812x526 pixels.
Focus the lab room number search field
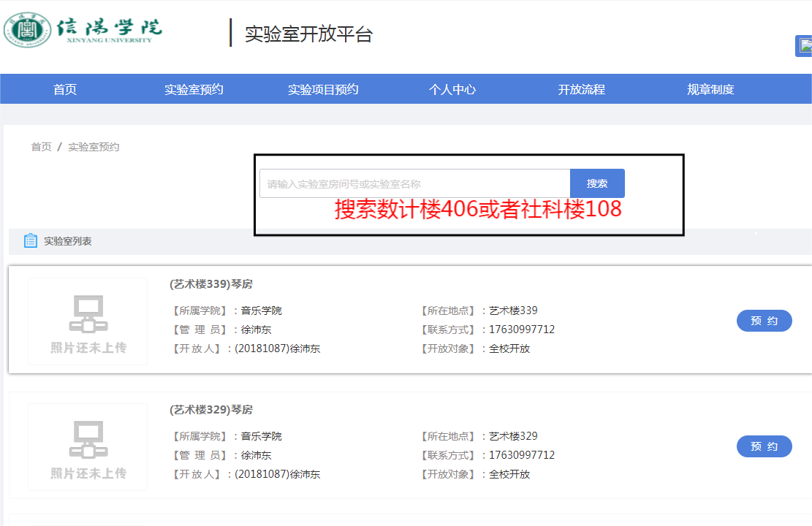[x=414, y=183]
